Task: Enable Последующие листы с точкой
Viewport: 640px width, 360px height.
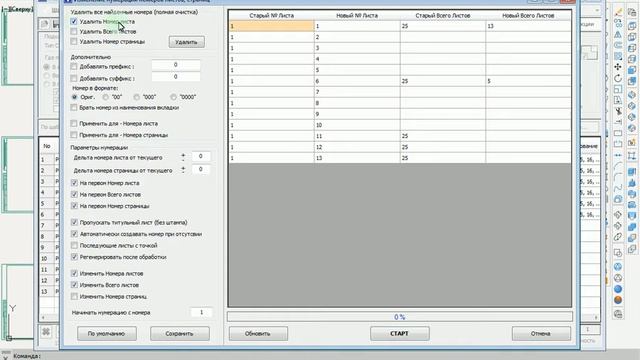Action: (74, 245)
